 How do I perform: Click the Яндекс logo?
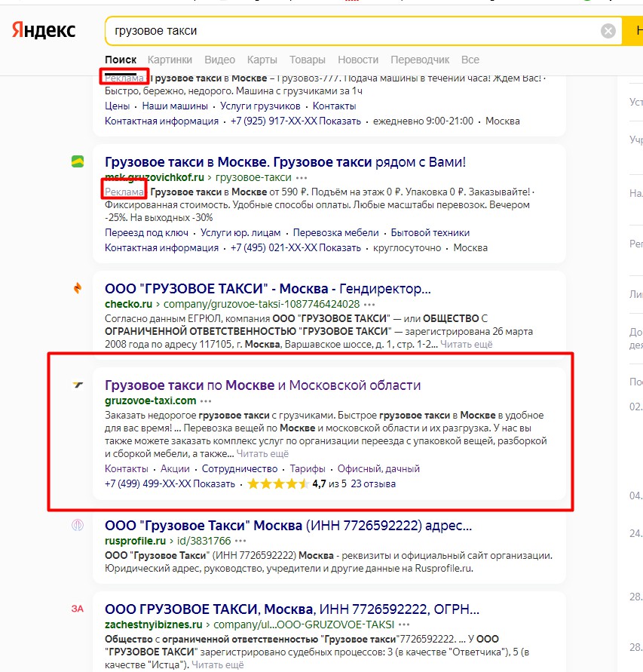[x=43, y=30]
